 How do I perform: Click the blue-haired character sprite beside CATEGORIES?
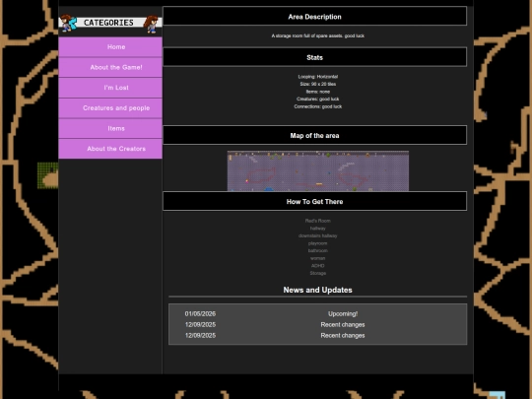[69, 23]
